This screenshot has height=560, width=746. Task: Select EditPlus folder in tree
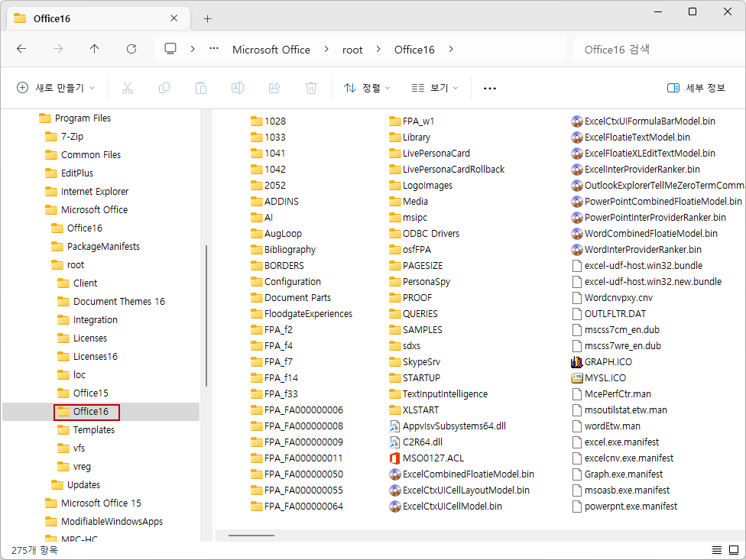76,173
